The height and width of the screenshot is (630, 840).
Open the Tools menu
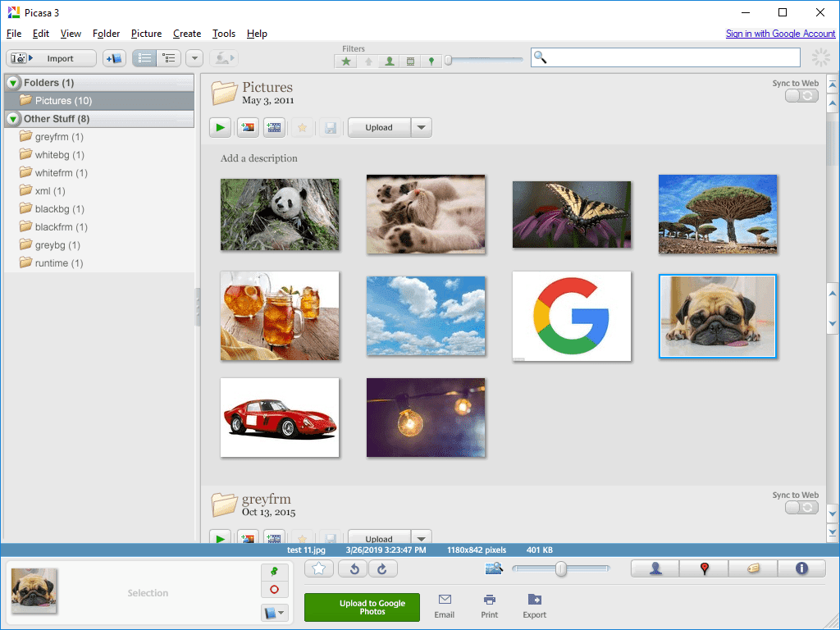[224, 34]
